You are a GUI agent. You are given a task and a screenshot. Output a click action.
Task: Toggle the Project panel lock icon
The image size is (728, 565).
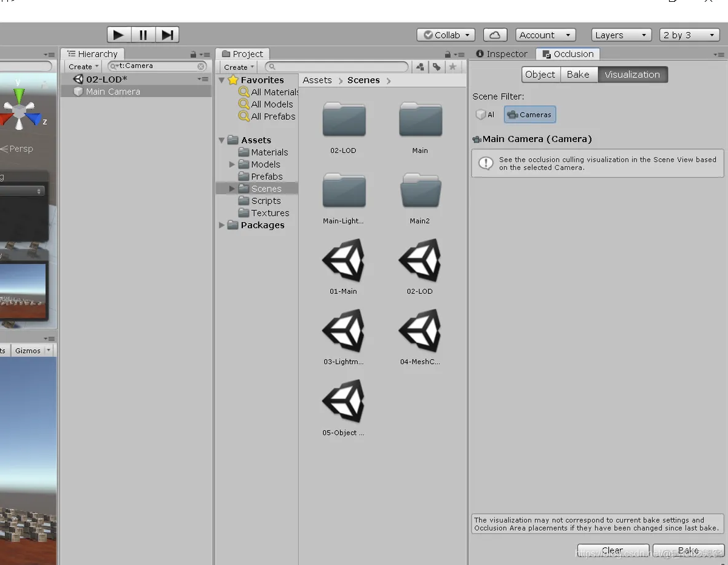448,54
